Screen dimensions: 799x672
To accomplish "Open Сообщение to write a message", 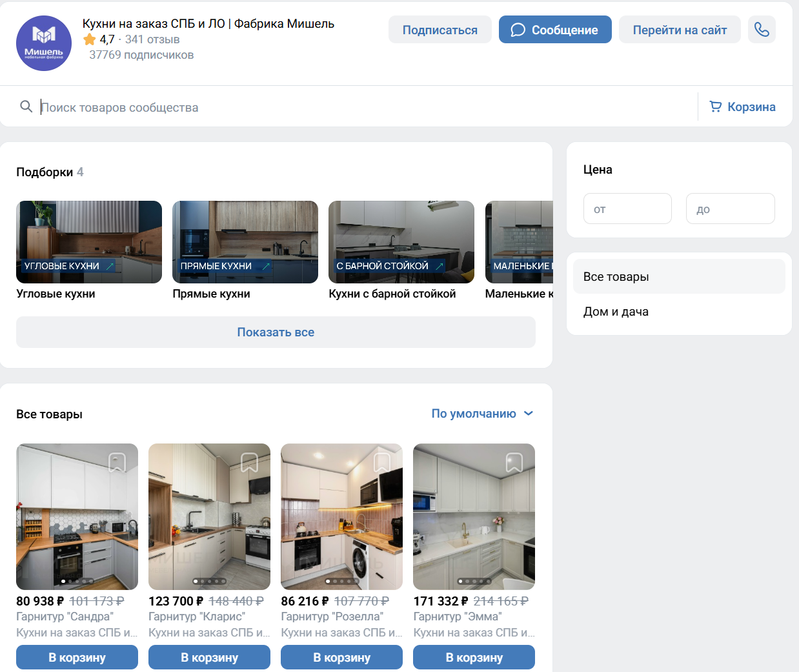I will 555,30.
